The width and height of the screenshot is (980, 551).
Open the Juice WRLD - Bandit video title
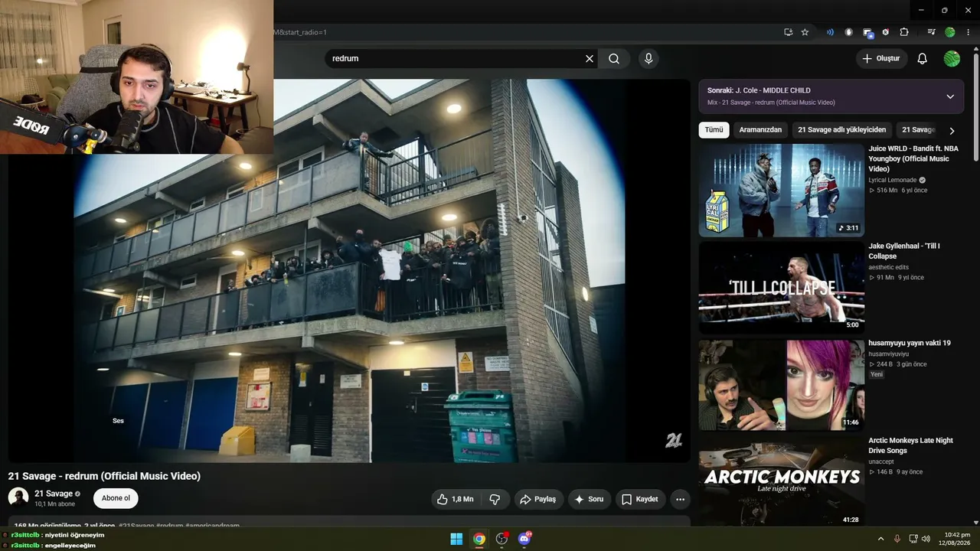(x=913, y=158)
